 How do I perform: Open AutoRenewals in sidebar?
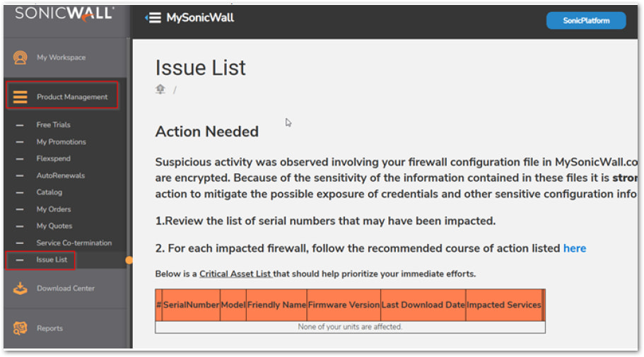(60, 175)
